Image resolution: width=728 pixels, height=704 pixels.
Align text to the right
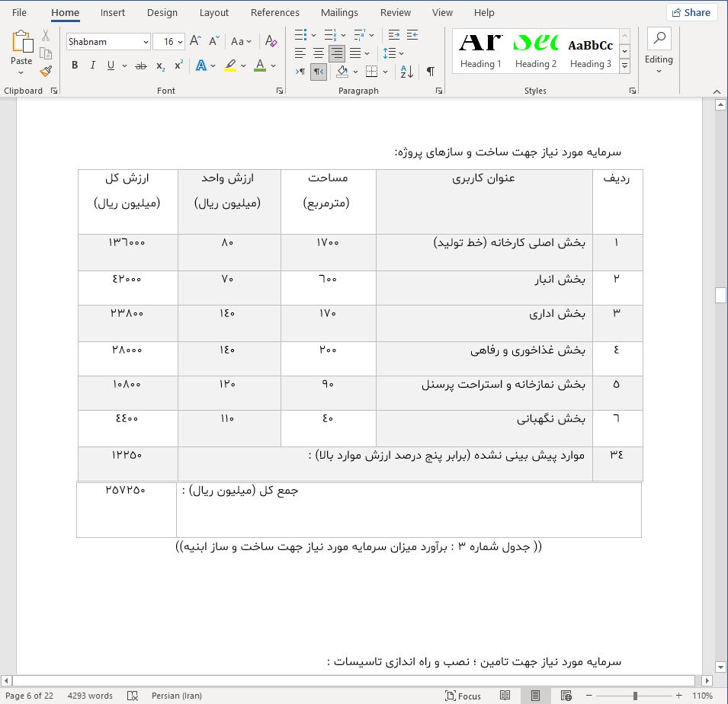click(337, 53)
